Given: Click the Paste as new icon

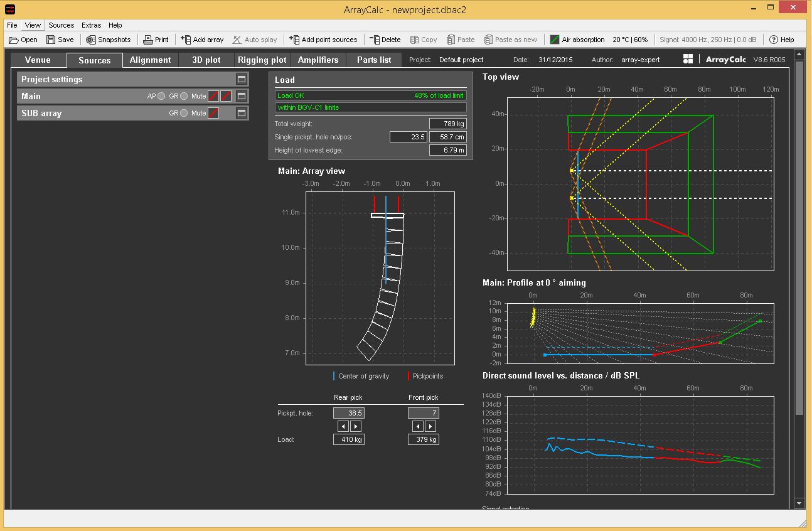Looking at the screenshot, I should tap(510, 39).
